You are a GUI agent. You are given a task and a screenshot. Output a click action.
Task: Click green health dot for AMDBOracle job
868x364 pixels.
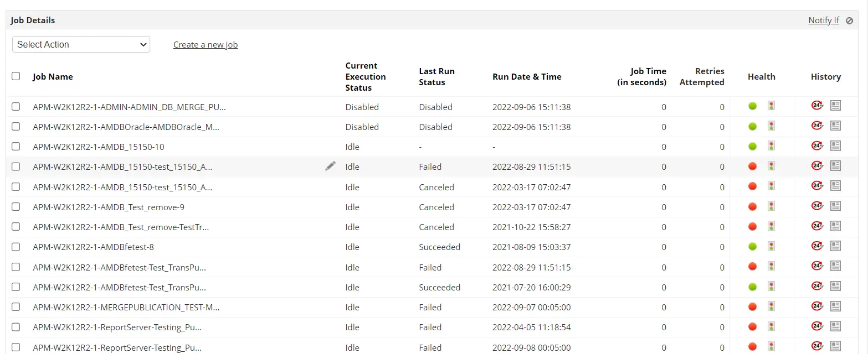752,126
